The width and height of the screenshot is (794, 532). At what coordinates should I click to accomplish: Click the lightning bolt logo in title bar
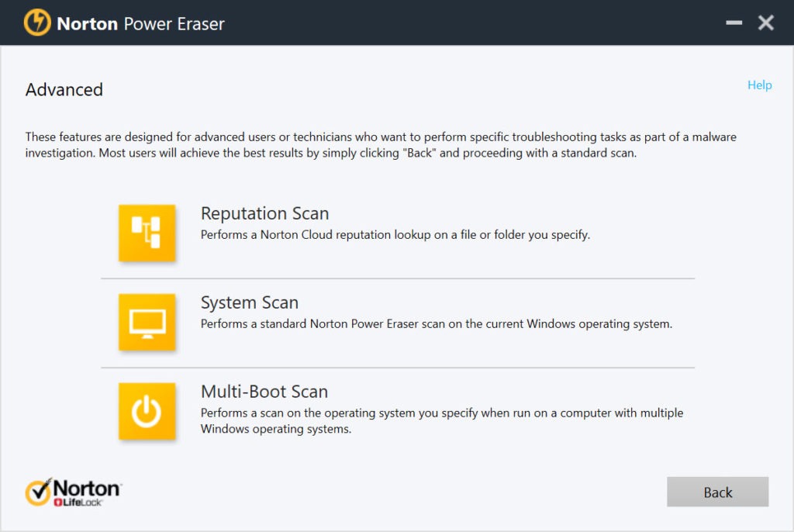(x=37, y=23)
